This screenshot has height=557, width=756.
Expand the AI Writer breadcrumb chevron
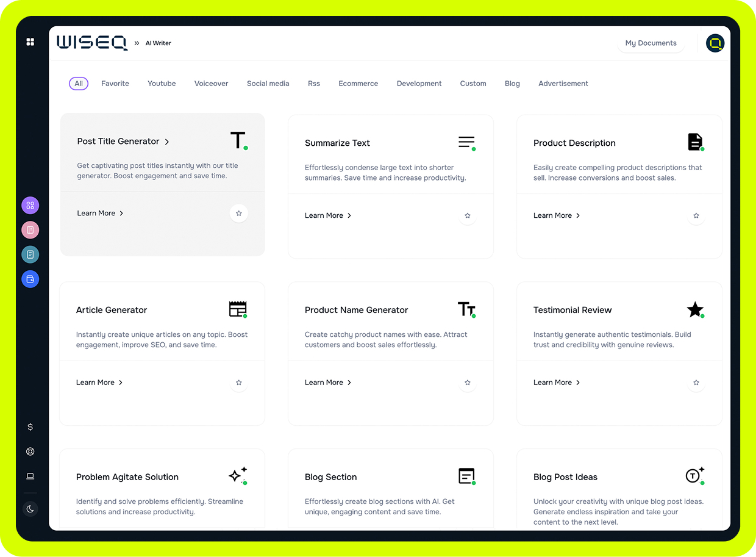tap(137, 43)
